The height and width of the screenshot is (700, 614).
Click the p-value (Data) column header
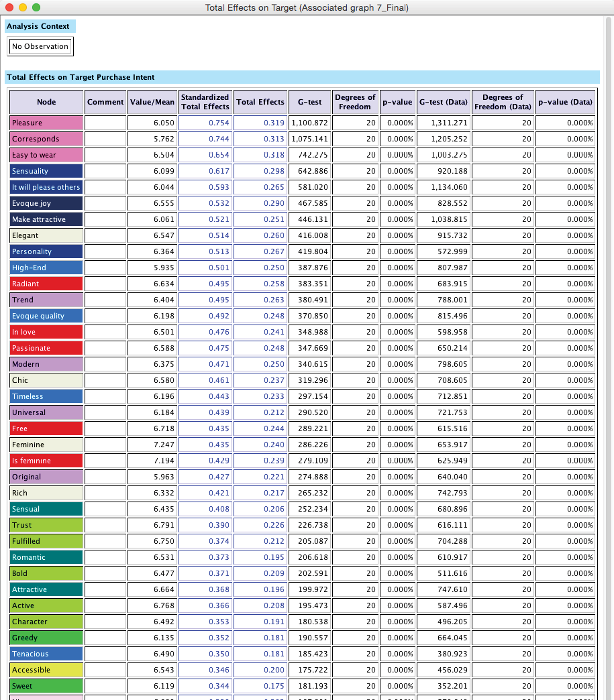tap(565, 102)
